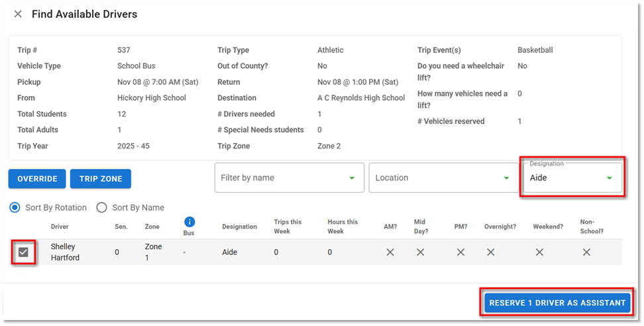
Task: Click inside the Location field
Action: pyautogui.click(x=443, y=178)
